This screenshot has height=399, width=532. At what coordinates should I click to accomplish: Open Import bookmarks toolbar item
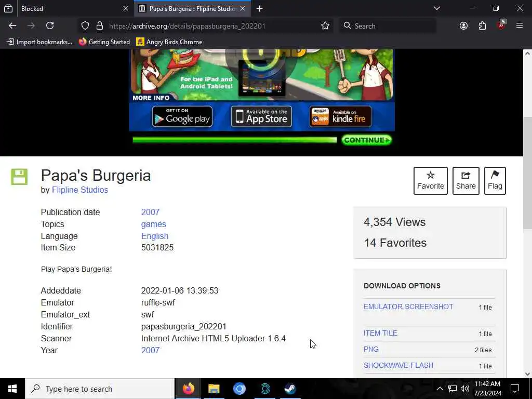pos(39,42)
